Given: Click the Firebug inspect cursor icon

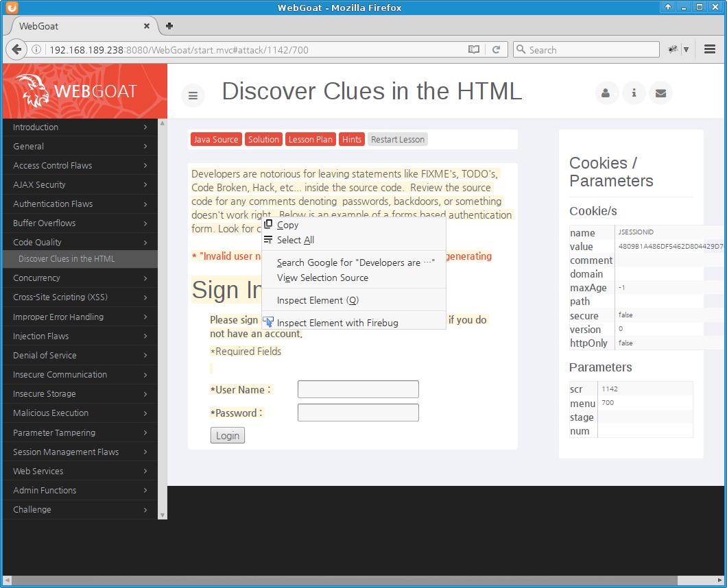Looking at the screenshot, I should pyautogui.click(x=268, y=322).
